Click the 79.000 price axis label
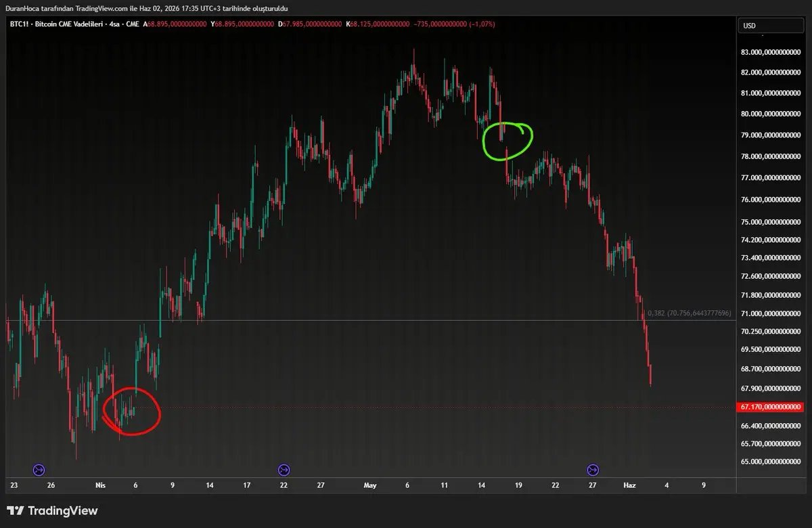Screen dimensions: 812x528 coord(771,135)
